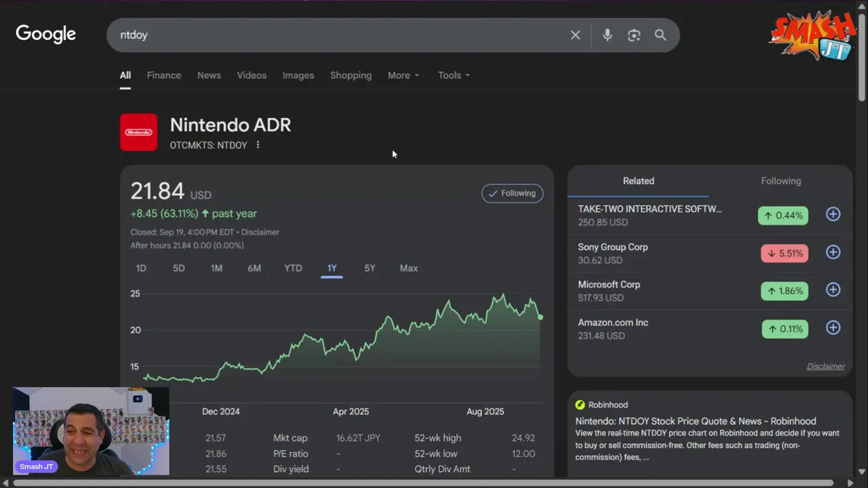The height and width of the screenshot is (488, 868).
Task: Open three-dot menu next to OTCMKTS: NTDOY
Action: click(258, 145)
